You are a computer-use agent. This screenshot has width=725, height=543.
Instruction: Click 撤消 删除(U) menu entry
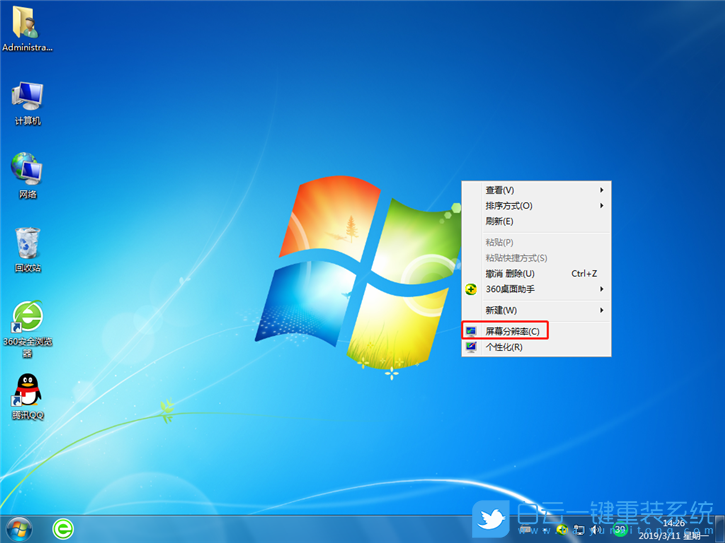click(x=510, y=273)
